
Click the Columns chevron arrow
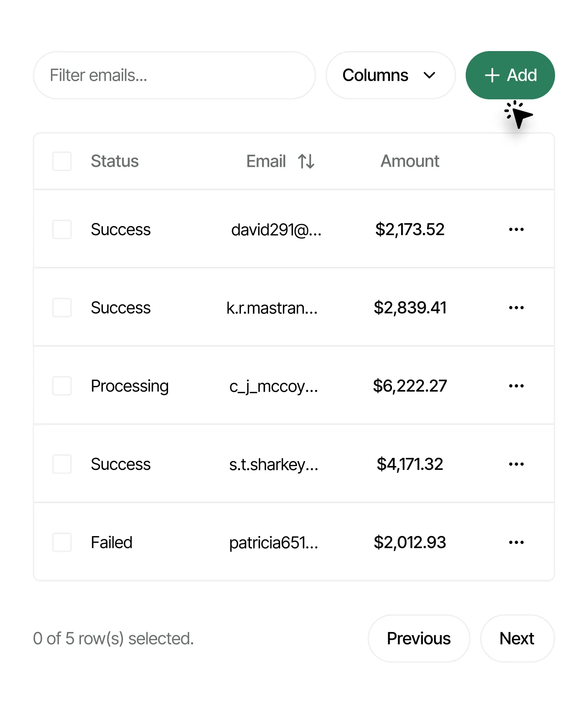pos(429,75)
